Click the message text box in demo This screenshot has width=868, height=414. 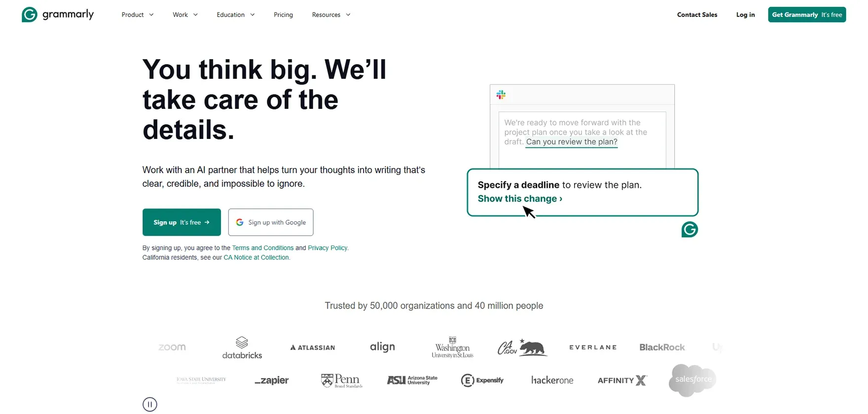(x=582, y=140)
